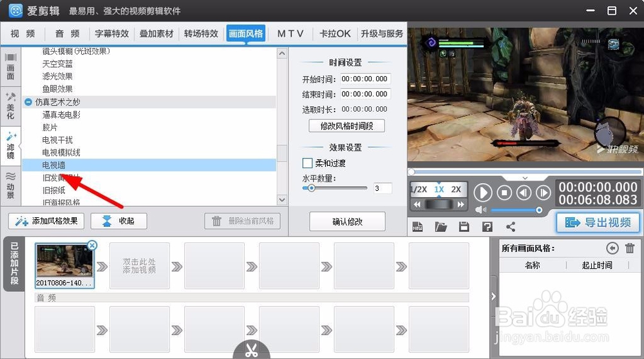Switch to the 音频 tab

click(68, 34)
